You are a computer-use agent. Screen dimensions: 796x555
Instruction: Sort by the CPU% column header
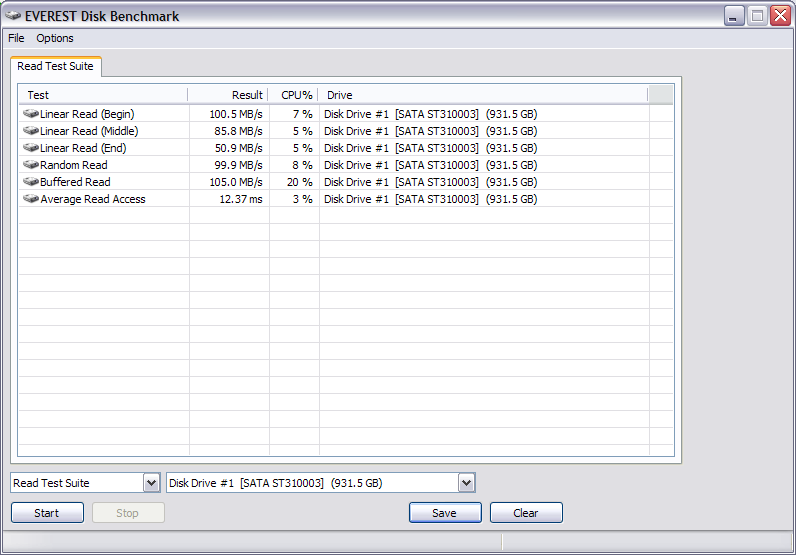coord(293,95)
